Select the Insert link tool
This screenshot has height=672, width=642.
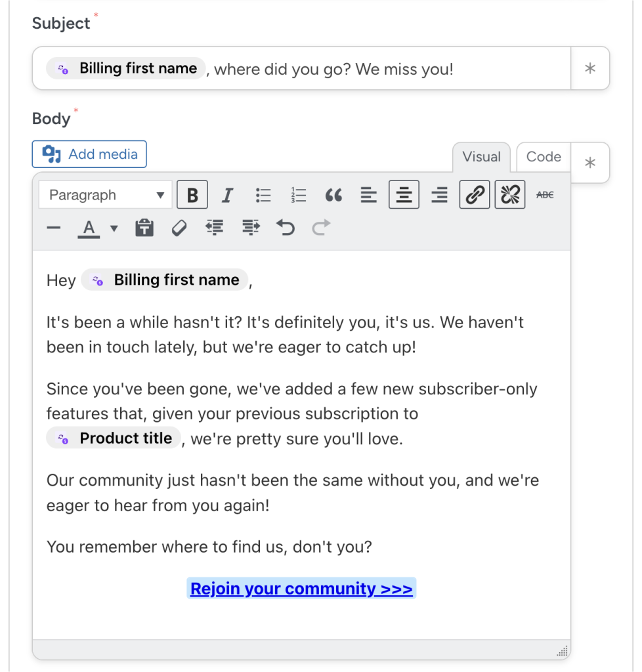point(474,194)
